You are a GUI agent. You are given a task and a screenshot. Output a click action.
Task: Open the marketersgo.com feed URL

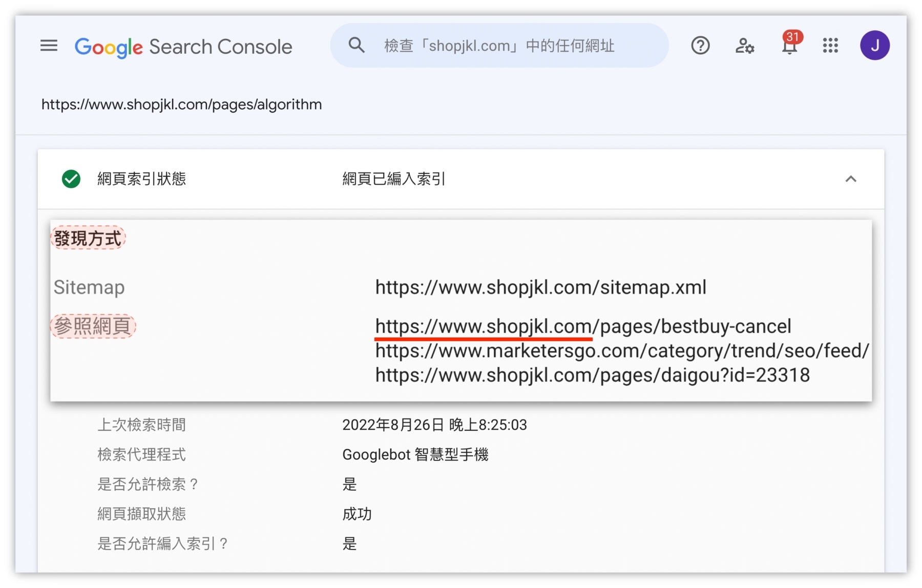622,351
